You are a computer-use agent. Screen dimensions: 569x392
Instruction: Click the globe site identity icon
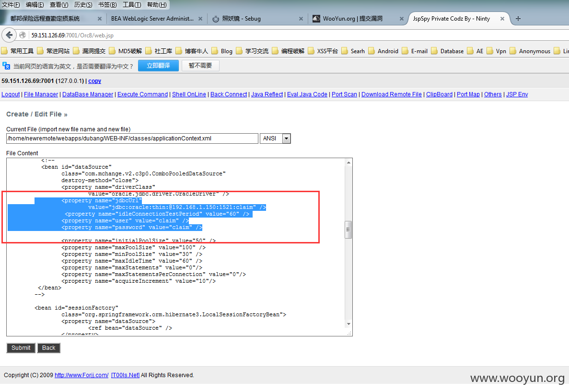[23, 35]
